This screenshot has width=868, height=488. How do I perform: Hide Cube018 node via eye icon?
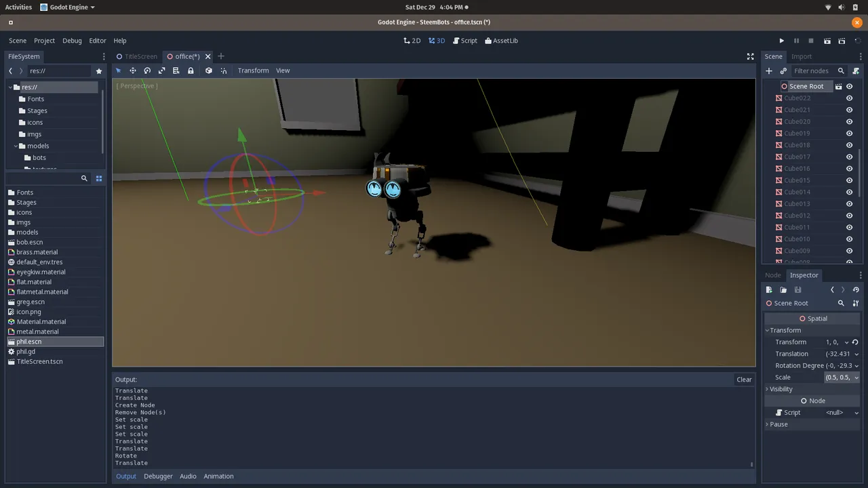(849, 145)
